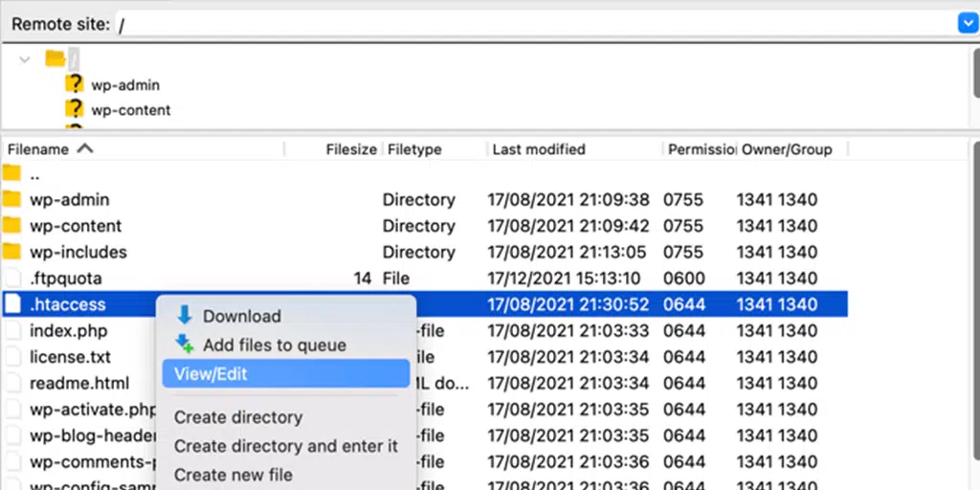Click the readme.html file icon
Viewport: 980px width, 490px height.
[x=13, y=383]
